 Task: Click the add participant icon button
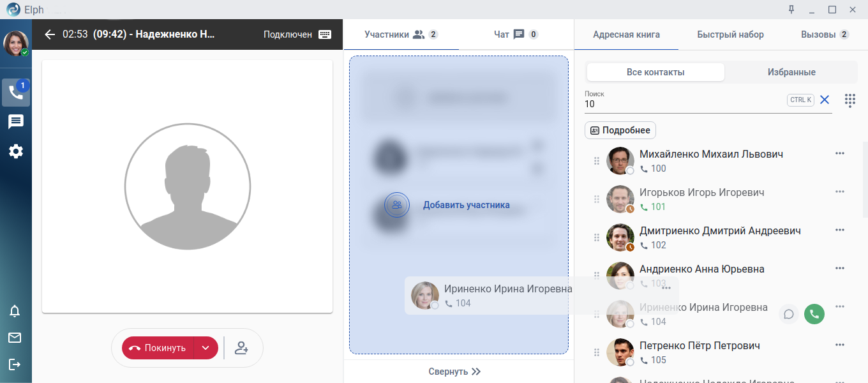coord(241,348)
